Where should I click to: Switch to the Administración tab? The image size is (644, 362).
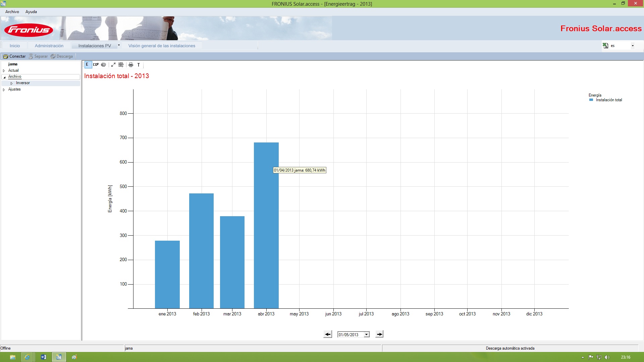(x=49, y=46)
